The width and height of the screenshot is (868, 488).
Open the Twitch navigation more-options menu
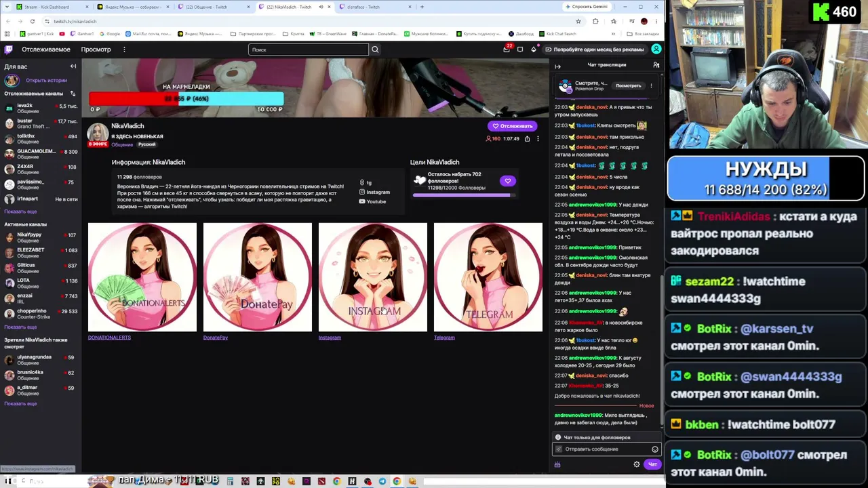tap(124, 49)
